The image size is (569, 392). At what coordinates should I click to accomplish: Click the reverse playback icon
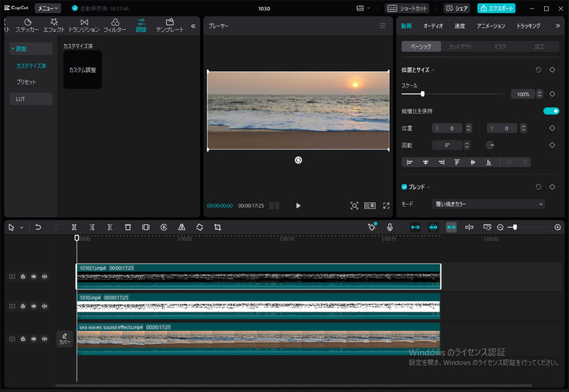(x=164, y=227)
